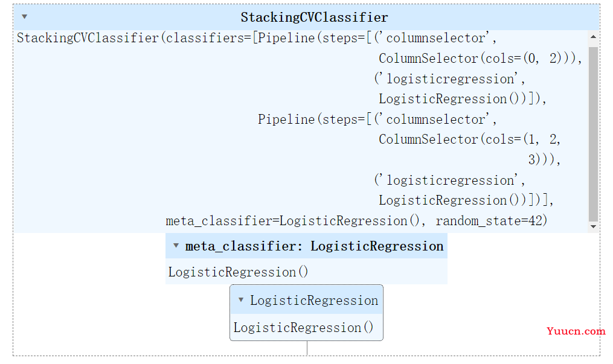
Task: Click the first 'logisticregression' step name
Action: (449, 79)
